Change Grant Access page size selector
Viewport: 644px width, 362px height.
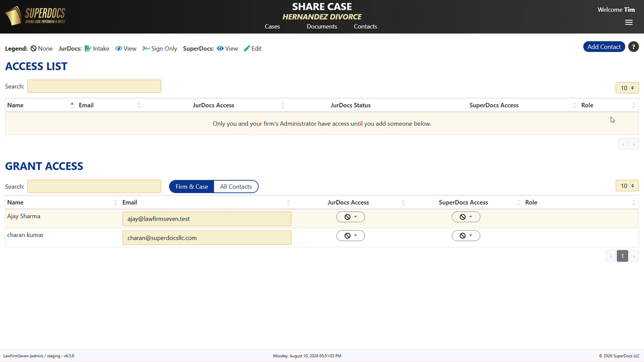point(627,186)
